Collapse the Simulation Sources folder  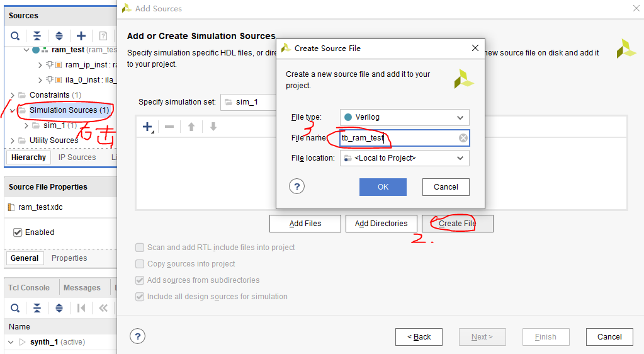(13, 111)
